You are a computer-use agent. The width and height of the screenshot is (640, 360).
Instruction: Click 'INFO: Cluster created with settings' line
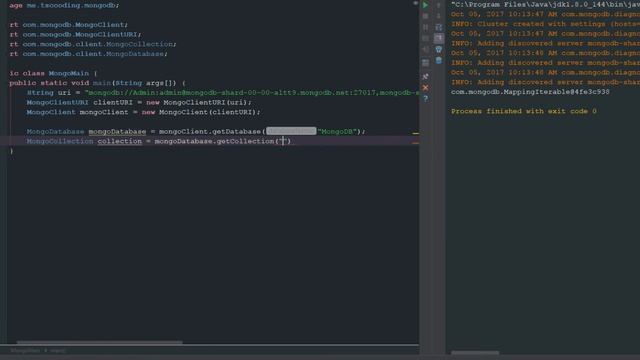point(545,24)
